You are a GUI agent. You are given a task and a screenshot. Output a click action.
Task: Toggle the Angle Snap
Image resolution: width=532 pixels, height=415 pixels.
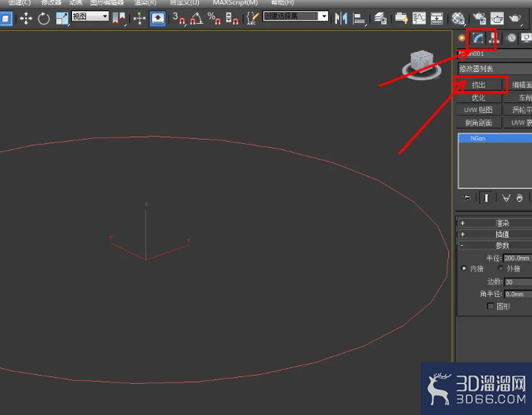[197, 19]
